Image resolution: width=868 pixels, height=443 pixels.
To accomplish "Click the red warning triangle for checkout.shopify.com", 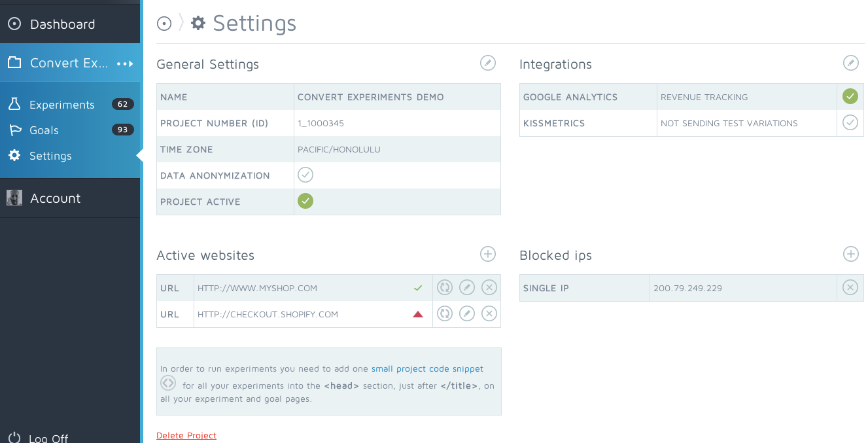I will click(x=418, y=314).
